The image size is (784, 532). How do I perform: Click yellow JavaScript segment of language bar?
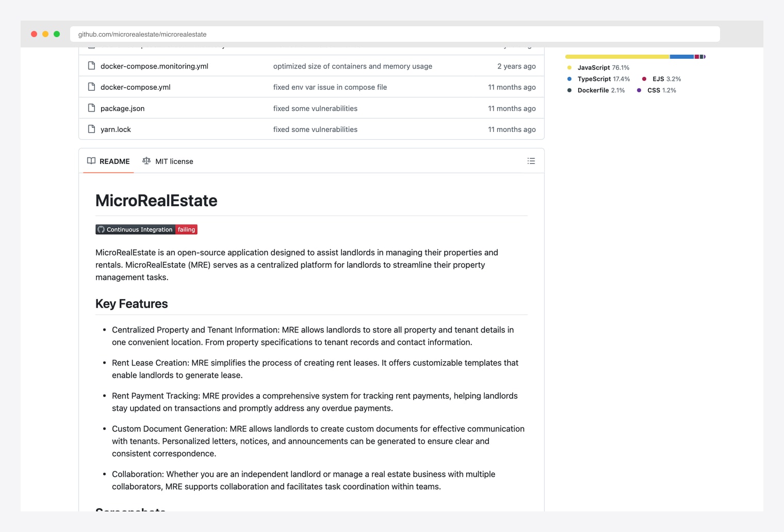(617, 57)
